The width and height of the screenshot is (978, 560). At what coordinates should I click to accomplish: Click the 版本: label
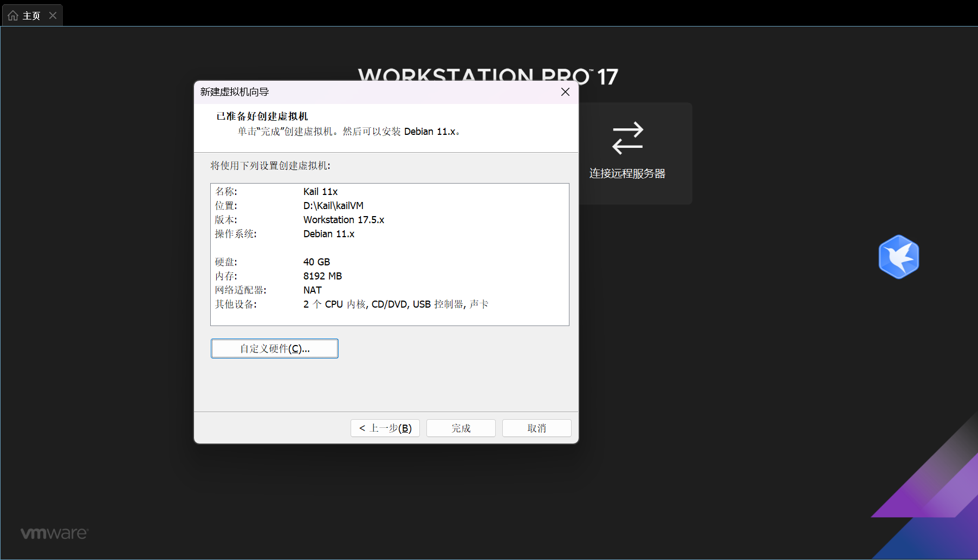pos(226,220)
